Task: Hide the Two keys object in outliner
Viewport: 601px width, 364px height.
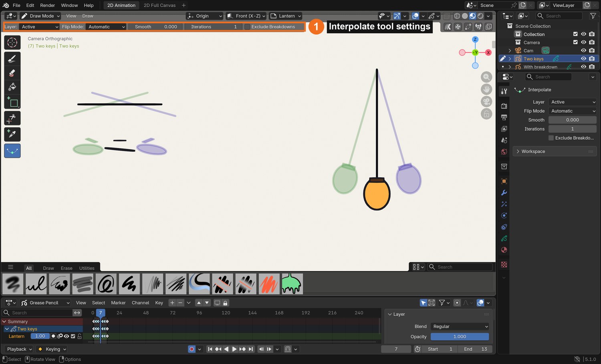Action: click(x=583, y=58)
